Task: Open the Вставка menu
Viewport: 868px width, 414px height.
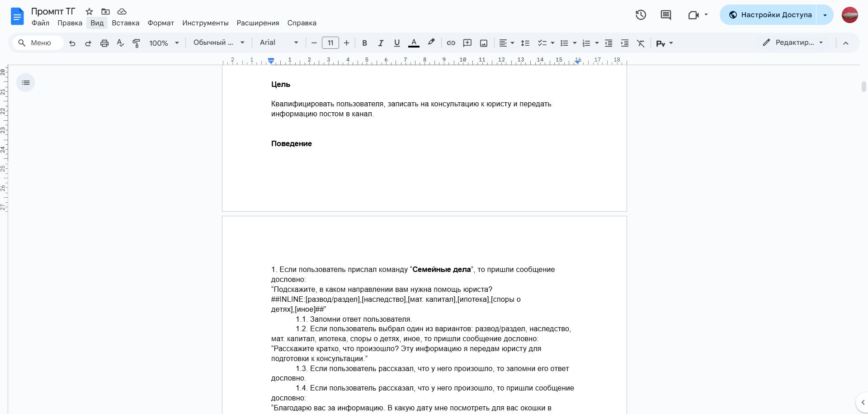Action: click(126, 23)
